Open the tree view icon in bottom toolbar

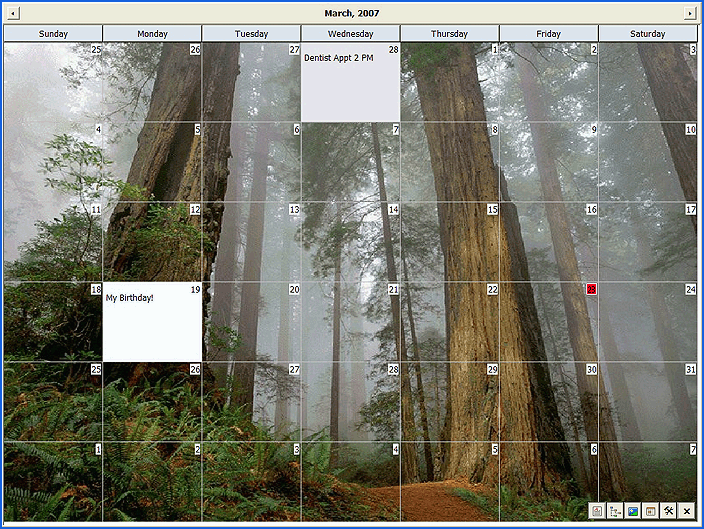click(x=615, y=511)
